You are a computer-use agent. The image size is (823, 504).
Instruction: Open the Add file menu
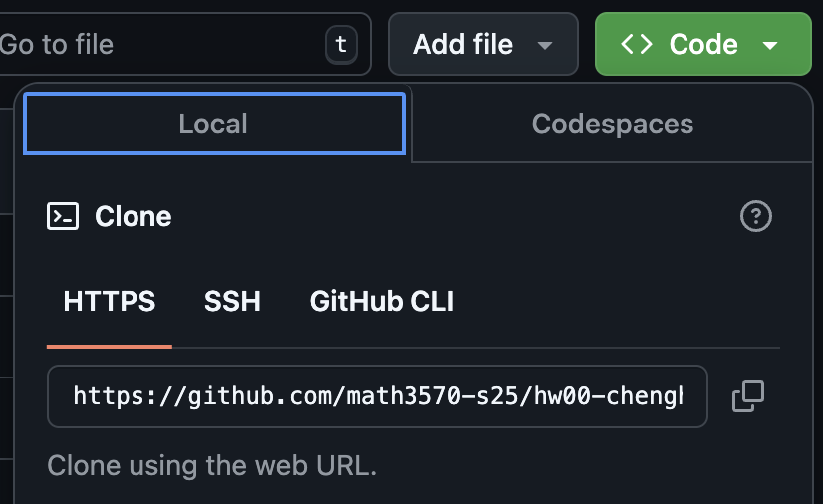pyautogui.click(x=483, y=44)
